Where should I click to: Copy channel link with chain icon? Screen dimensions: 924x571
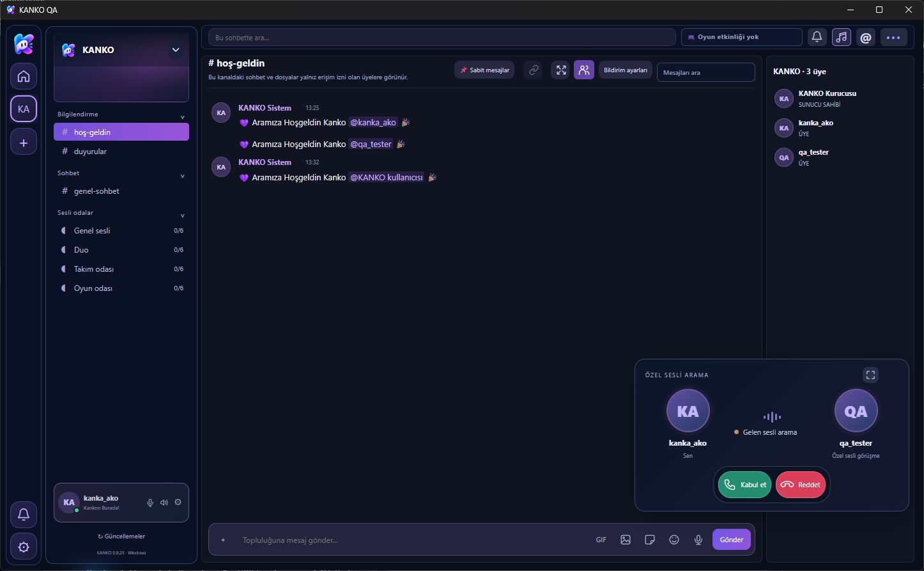coord(533,70)
